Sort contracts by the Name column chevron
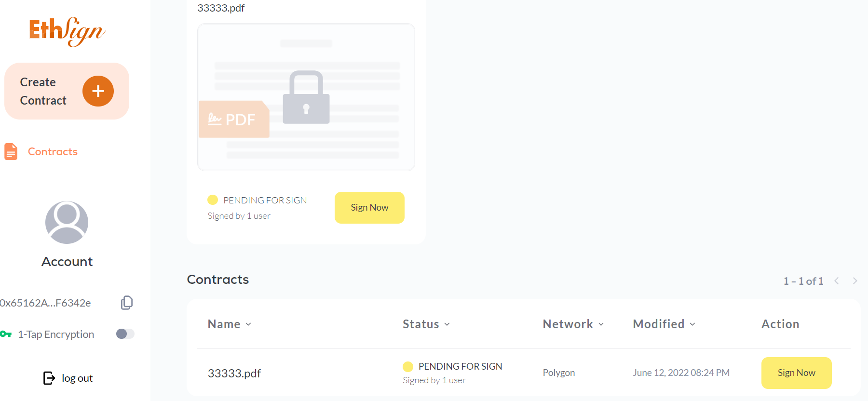 pyautogui.click(x=248, y=324)
